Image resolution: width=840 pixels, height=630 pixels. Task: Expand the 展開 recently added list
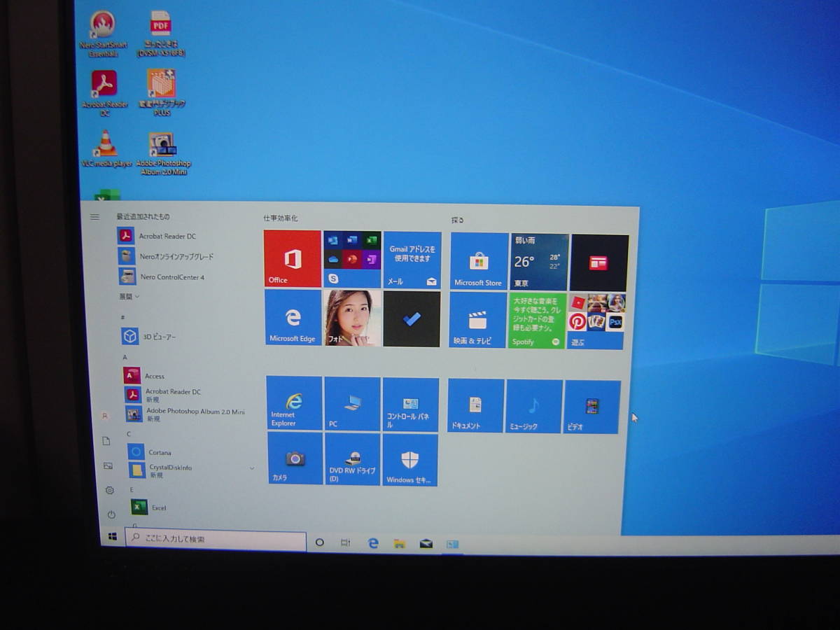129,297
